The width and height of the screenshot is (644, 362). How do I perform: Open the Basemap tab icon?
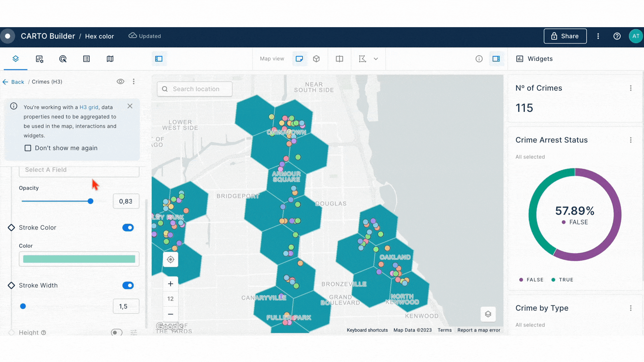tap(110, 59)
